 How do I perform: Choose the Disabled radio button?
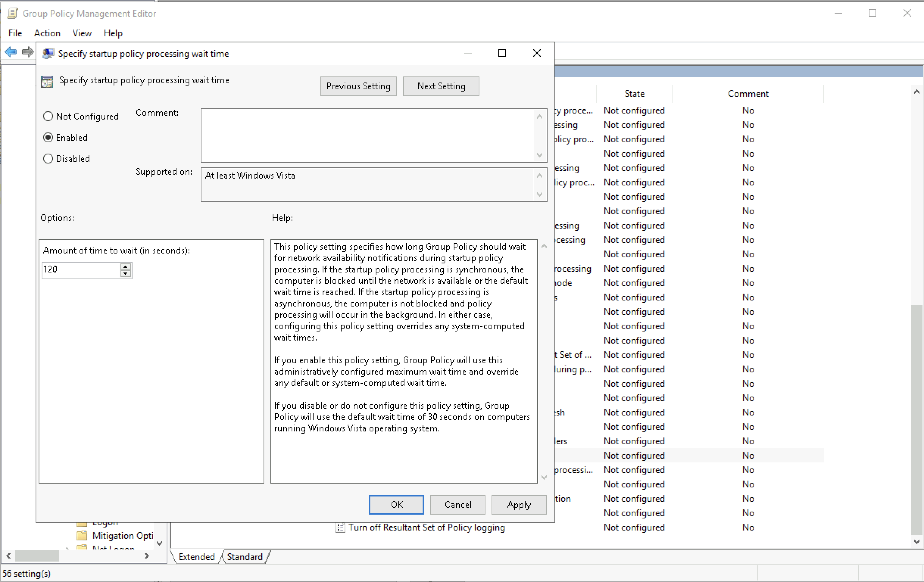(x=48, y=158)
